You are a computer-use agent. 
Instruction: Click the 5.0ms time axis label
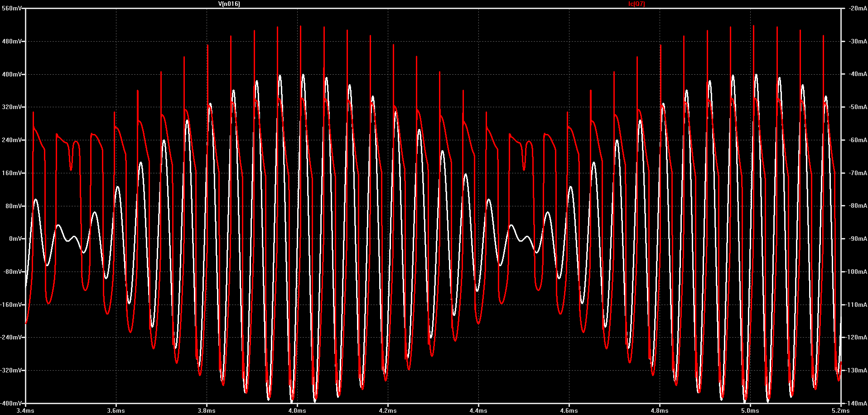click(x=750, y=411)
